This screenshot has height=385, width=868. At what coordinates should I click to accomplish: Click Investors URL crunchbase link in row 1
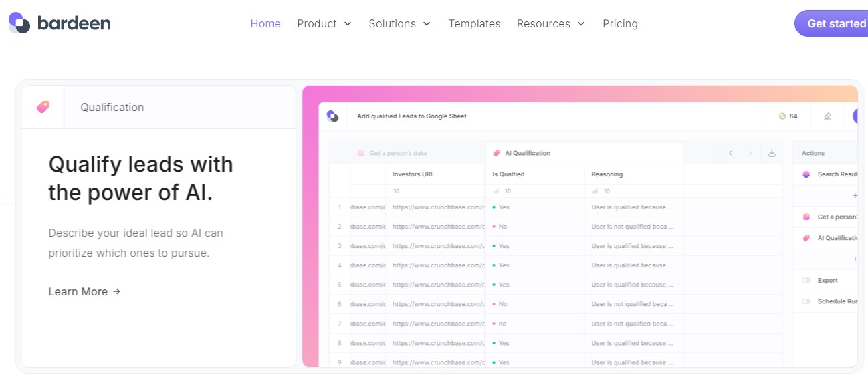click(438, 207)
